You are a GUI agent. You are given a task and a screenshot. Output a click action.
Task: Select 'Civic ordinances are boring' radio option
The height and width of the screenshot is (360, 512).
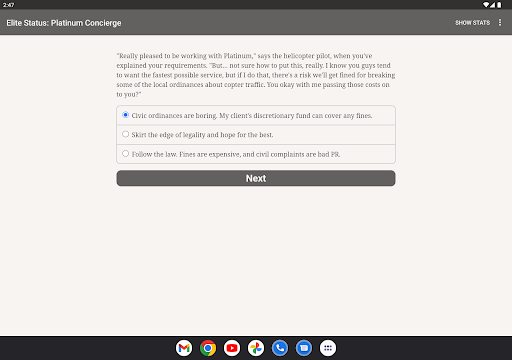pos(256,115)
